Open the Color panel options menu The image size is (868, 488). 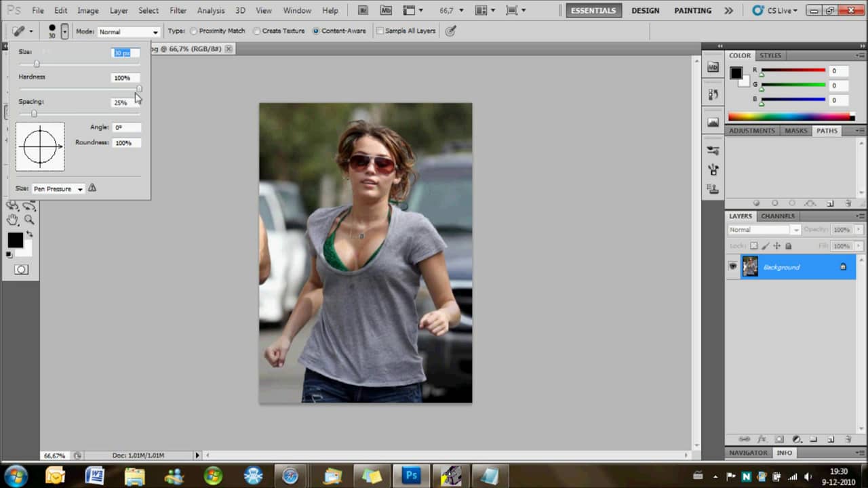(x=859, y=56)
